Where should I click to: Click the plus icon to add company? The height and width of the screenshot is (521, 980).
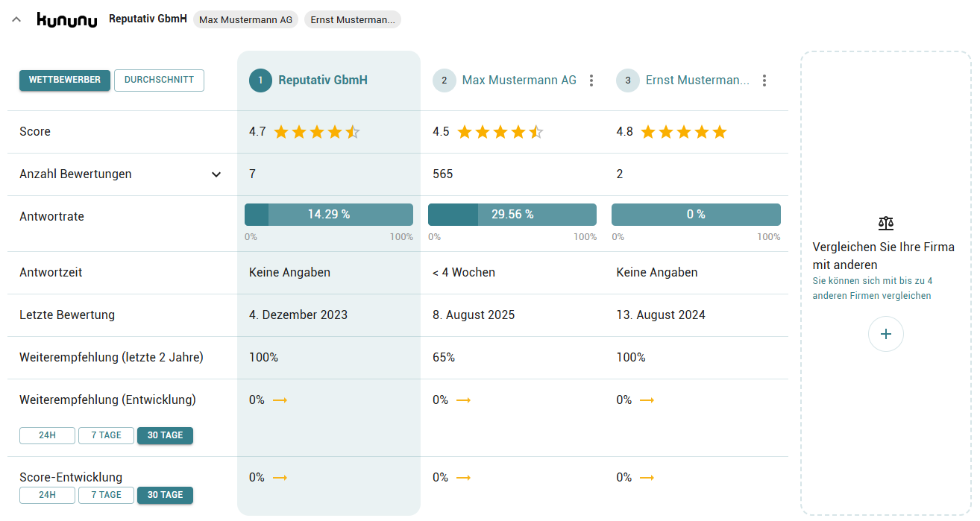coord(885,334)
